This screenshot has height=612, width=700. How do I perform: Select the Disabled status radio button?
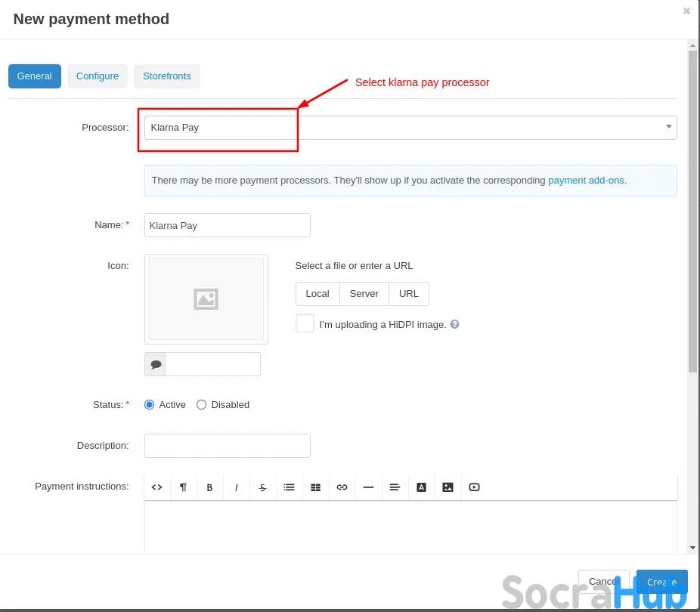click(x=201, y=404)
